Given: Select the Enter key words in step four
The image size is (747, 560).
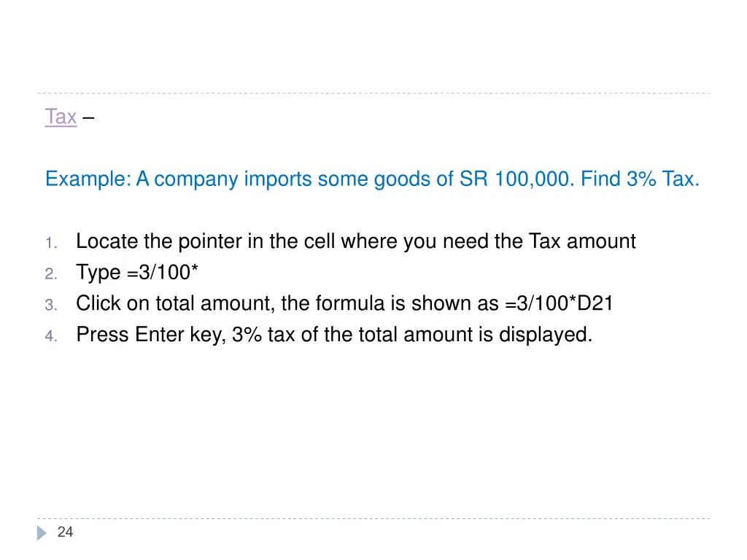Looking at the screenshot, I should (x=180, y=335).
